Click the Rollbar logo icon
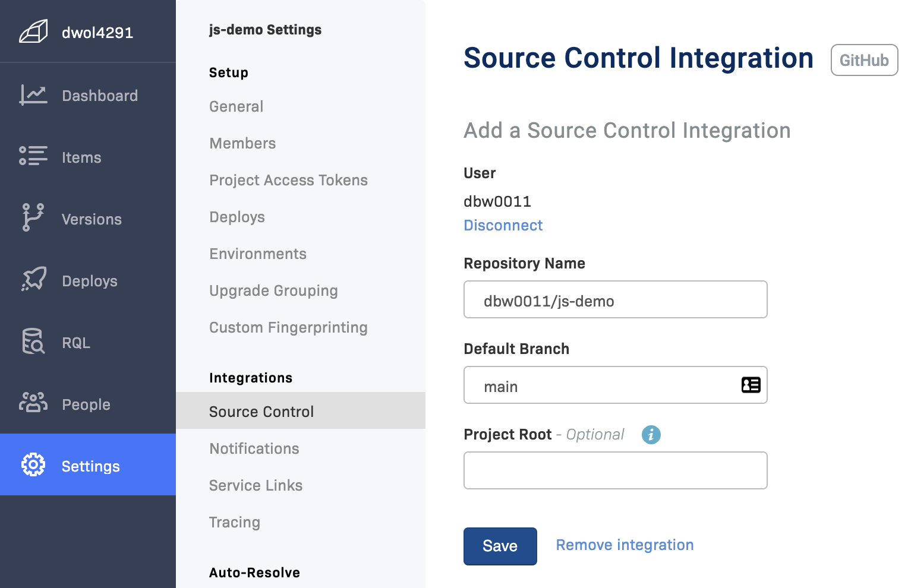The height and width of the screenshot is (588, 908). click(x=33, y=32)
